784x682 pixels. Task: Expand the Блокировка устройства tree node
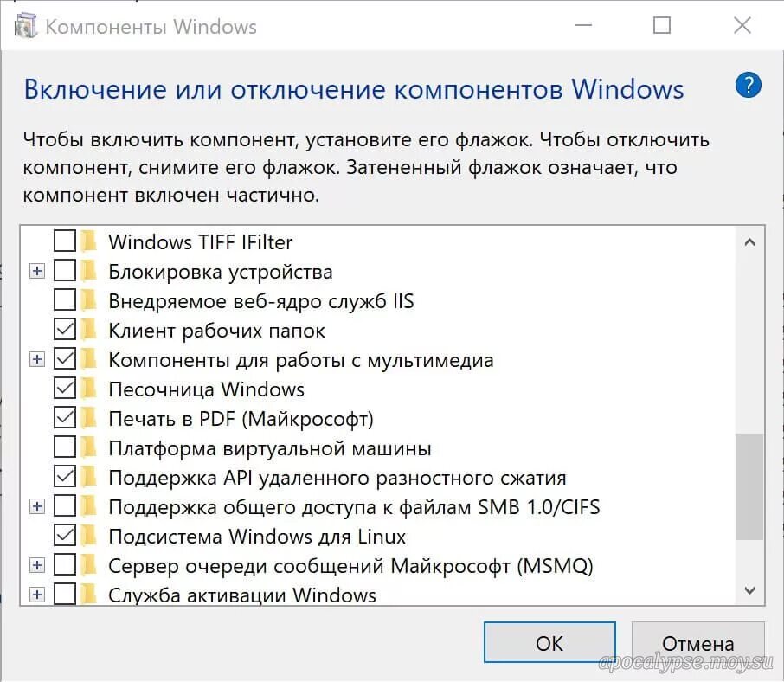[36, 272]
